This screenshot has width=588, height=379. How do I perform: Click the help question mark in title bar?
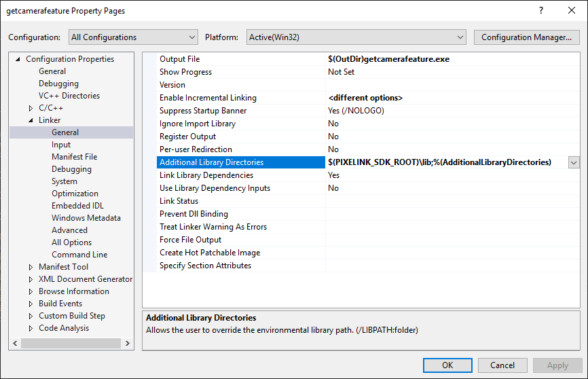point(540,10)
